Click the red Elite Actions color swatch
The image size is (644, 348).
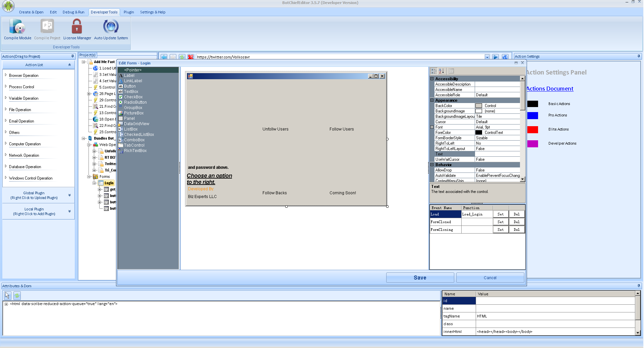532,130
